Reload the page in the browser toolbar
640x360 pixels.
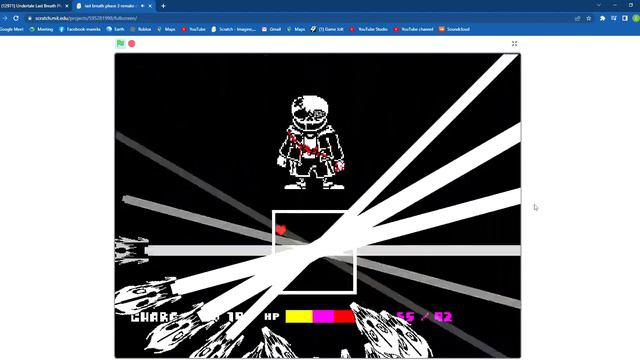[16, 18]
